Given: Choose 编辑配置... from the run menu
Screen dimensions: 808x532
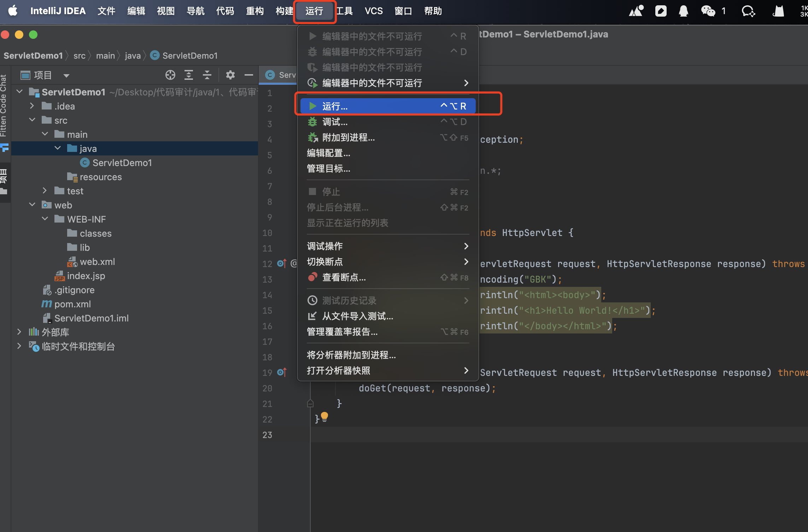Looking at the screenshot, I should (329, 153).
